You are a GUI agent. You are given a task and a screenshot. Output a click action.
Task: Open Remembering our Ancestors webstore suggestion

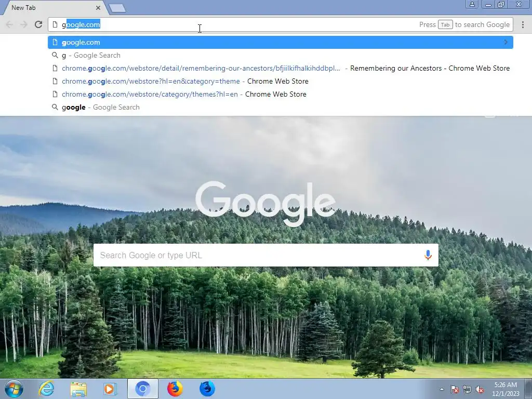[x=280, y=68]
